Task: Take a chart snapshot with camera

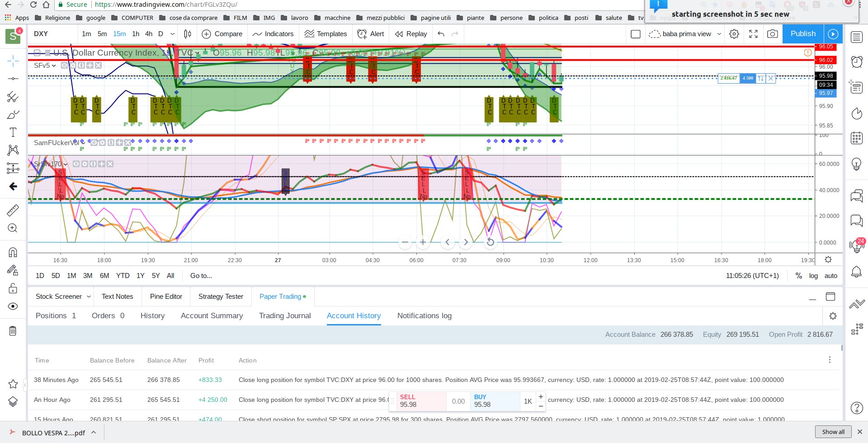Action: click(773, 34)
